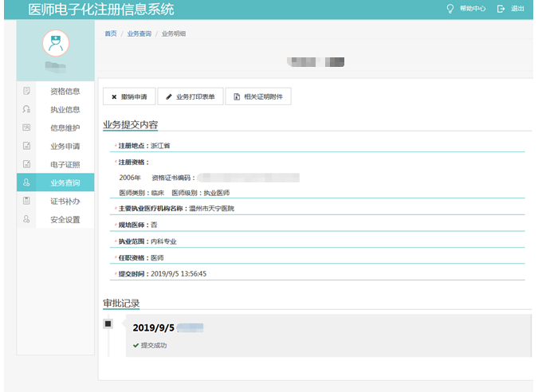
Task: Click the 业务查询 breadcrumb link
Action: (x=139, y=33)
